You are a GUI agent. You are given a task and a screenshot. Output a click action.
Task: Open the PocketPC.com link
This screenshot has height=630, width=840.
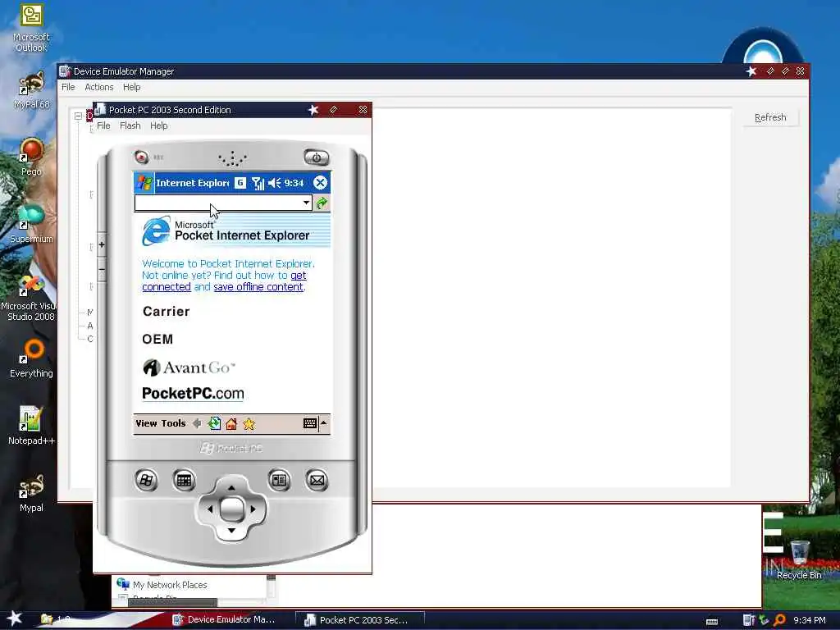[x=193, y=394]
